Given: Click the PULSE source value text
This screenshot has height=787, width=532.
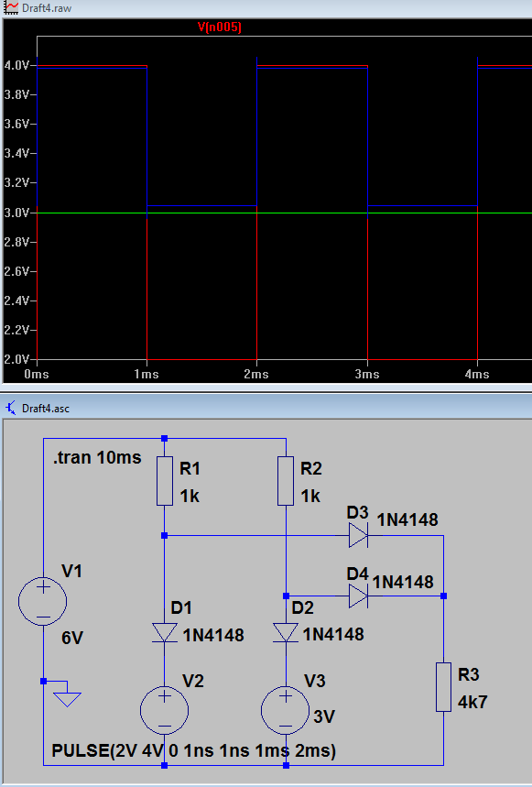Looking at the screenshot, I should pyautogui.click(x=193, y=751).
